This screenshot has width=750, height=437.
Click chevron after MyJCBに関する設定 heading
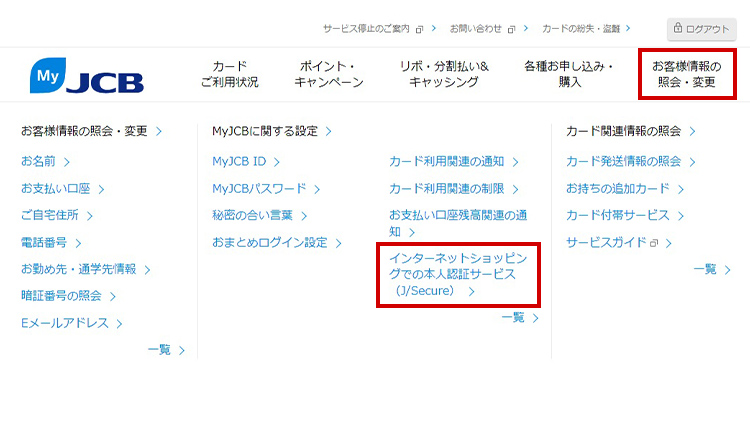point(329,131)
